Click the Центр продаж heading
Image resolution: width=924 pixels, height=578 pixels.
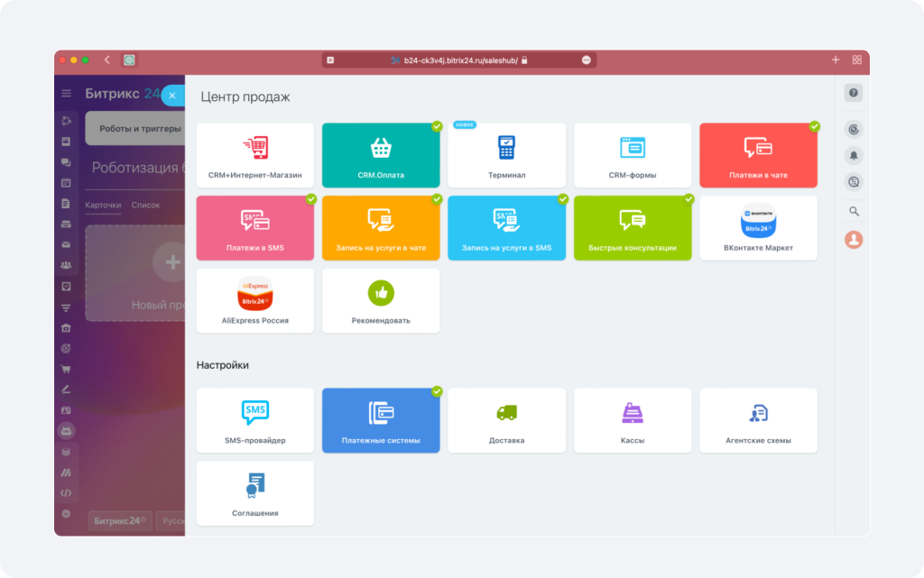(x=245, y=97)
